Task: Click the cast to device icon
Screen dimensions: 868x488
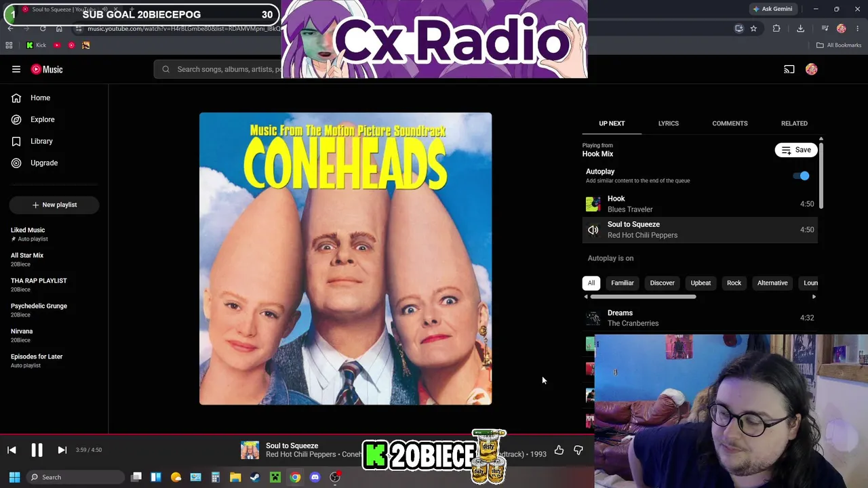Action: tap(789, 69)
